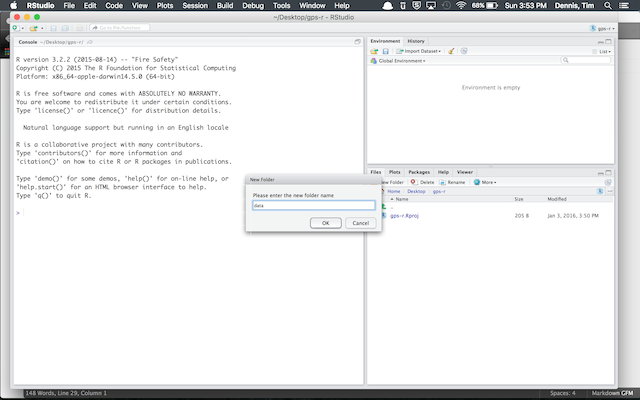Screen dimensions: 640x400
Task: Switch to the Help tab
Action: [x=443, y=172]
